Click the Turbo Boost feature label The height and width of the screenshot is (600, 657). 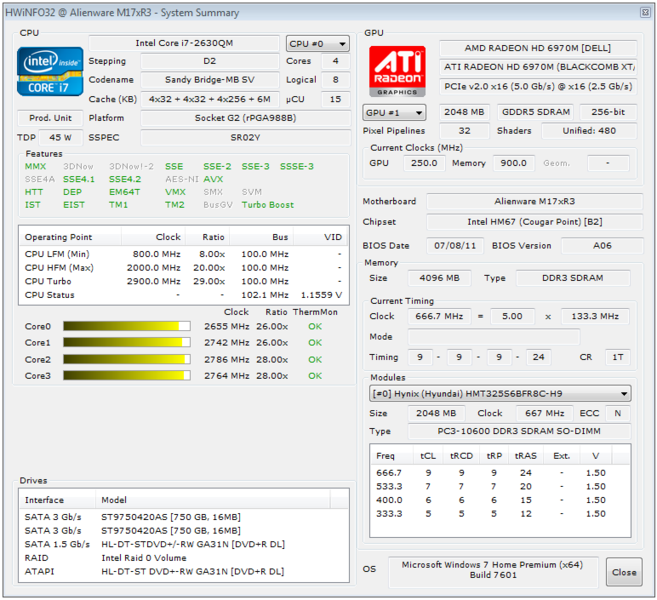268,205
